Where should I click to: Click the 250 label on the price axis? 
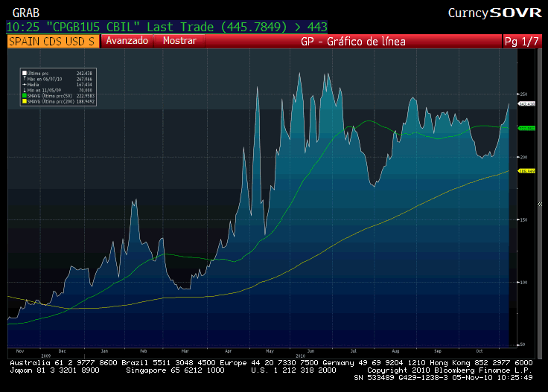coord(523,94)
